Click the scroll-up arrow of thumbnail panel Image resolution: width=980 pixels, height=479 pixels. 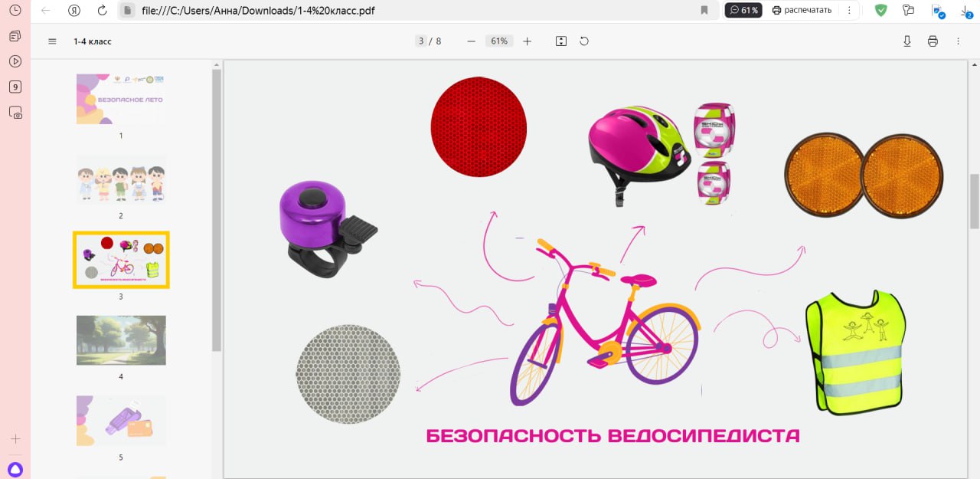tap(217, 64)
